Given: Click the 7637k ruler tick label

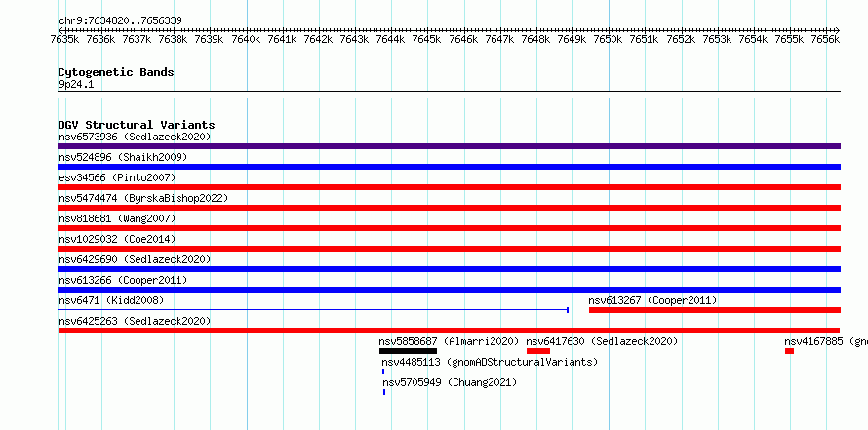Looking at the screenshot, I should click(x=137, y=39).
